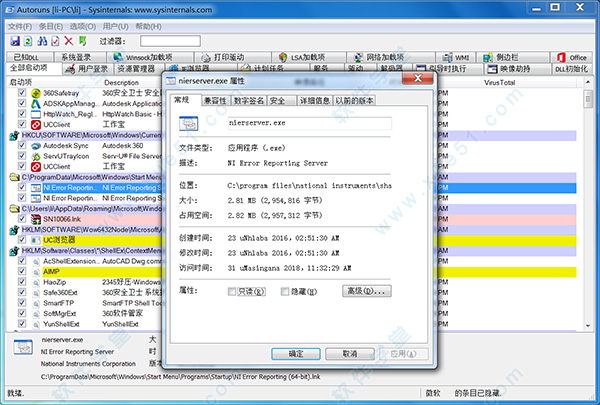600x405 pixels.
Task: Uncheck the AIMP entry checkbox
Action: click(x=22, y=271)
